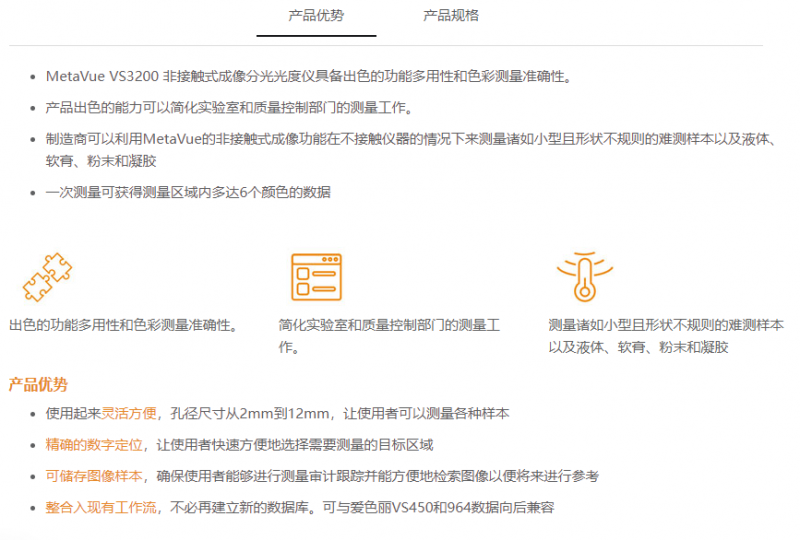
Task: Click the orange 精确的数字定位 text
Action: (x=94, y=445)
